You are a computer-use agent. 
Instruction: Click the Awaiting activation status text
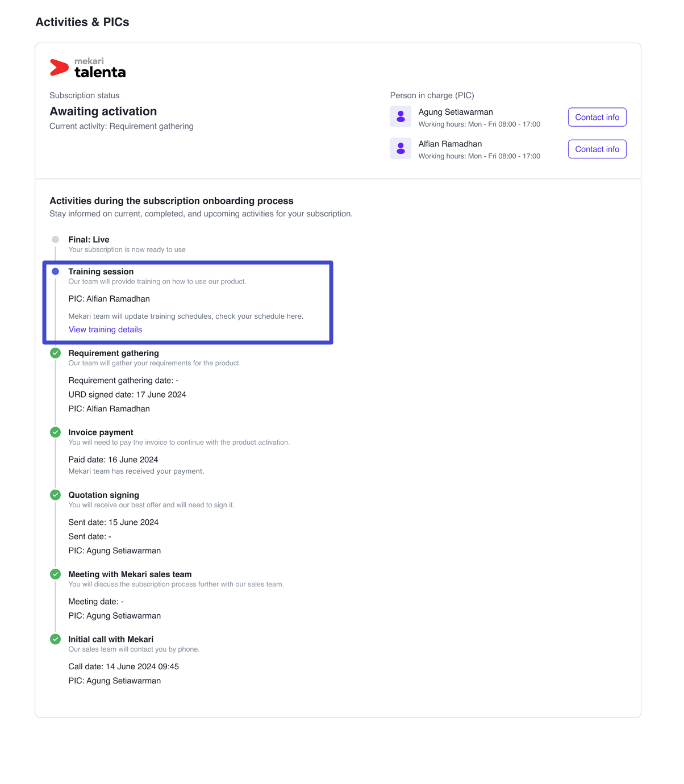pos(103,111)
